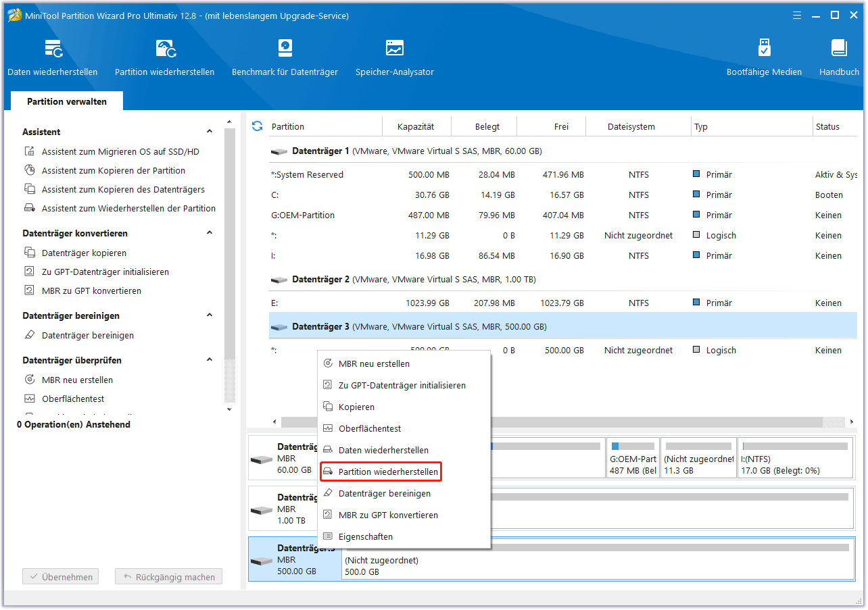868x610 pixels.
Task: Open the Handbuch manual
Action: pos(839,58)
